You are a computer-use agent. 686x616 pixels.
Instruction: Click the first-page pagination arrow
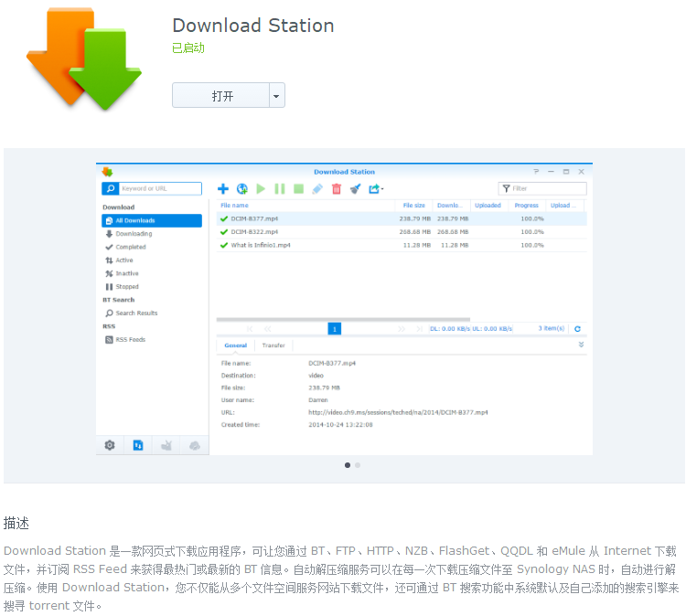(x=250, y=329)
